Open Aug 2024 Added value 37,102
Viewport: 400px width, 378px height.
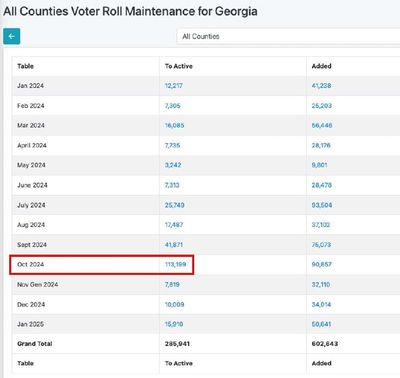[x=321, y=225]
